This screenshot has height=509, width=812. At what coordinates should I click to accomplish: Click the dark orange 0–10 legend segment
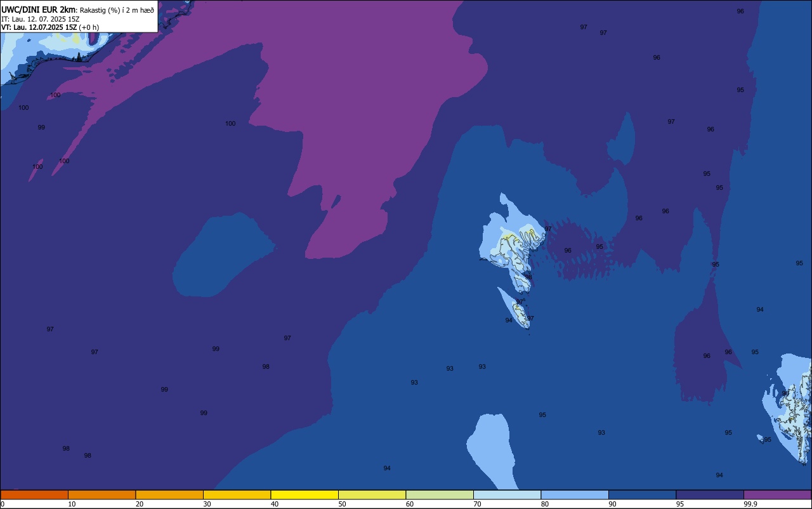34,494
